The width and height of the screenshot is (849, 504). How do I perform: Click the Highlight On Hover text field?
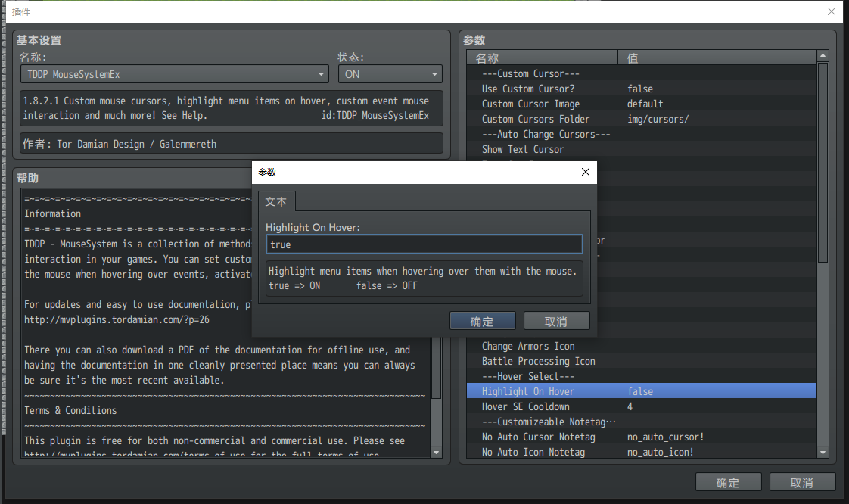[424, 244]
